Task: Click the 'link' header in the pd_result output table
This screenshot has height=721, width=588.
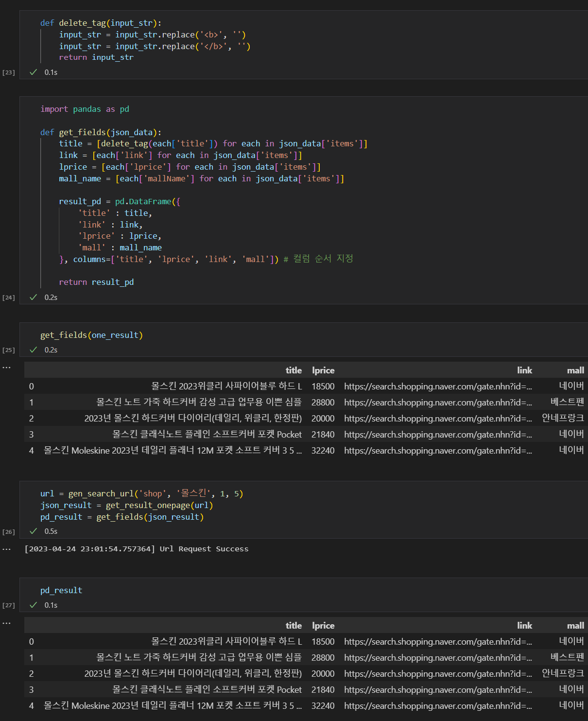Action: pyautogui.click(x=524, y=625)
